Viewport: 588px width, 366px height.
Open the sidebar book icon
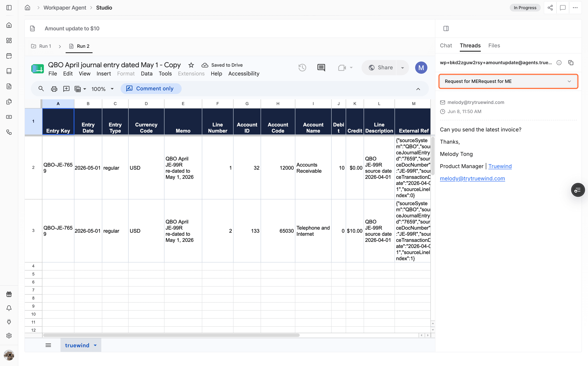tap(9, 71)
